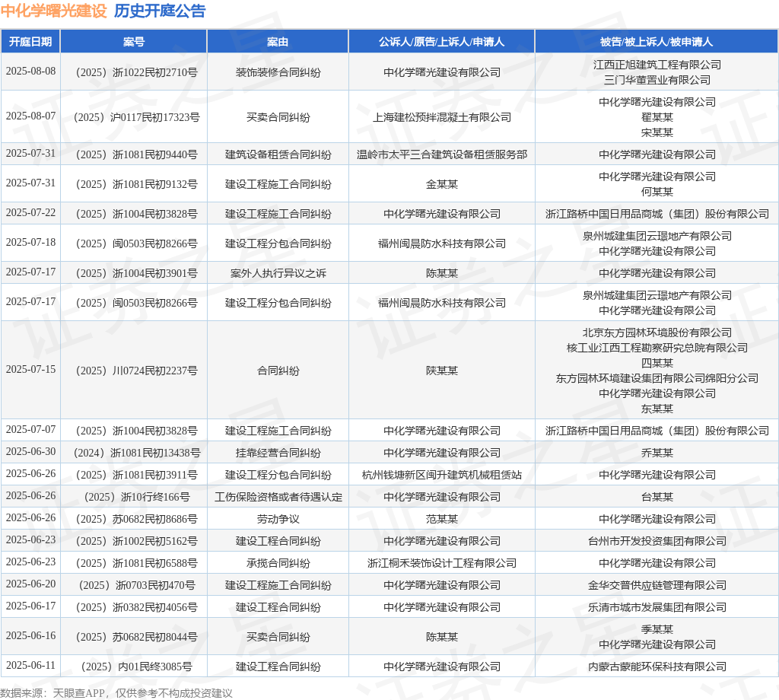This screenshot has width=779, height=700.
Task: Click defendant 江西正旭建筑工程有限公司
Action: click(657, 65)
